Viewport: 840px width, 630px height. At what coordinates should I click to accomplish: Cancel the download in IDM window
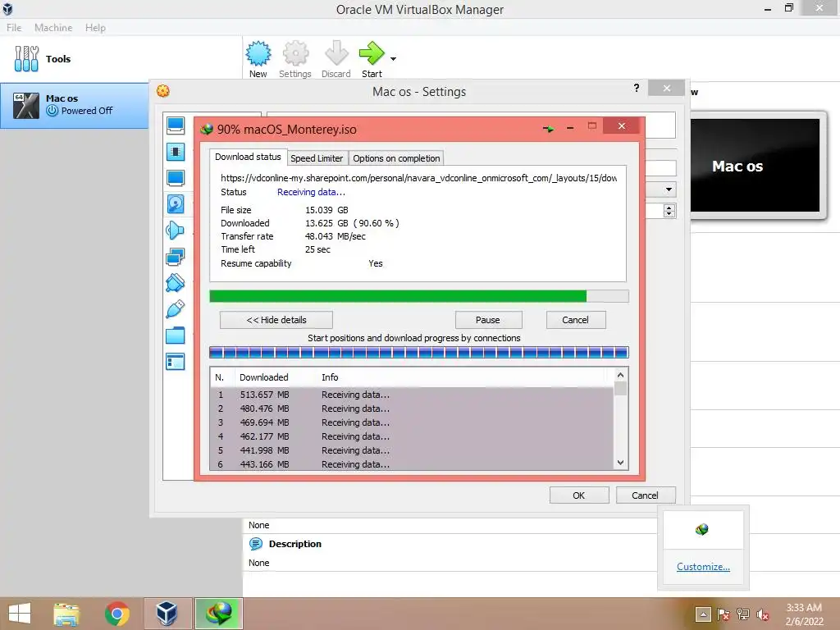(x=576, y=320)
